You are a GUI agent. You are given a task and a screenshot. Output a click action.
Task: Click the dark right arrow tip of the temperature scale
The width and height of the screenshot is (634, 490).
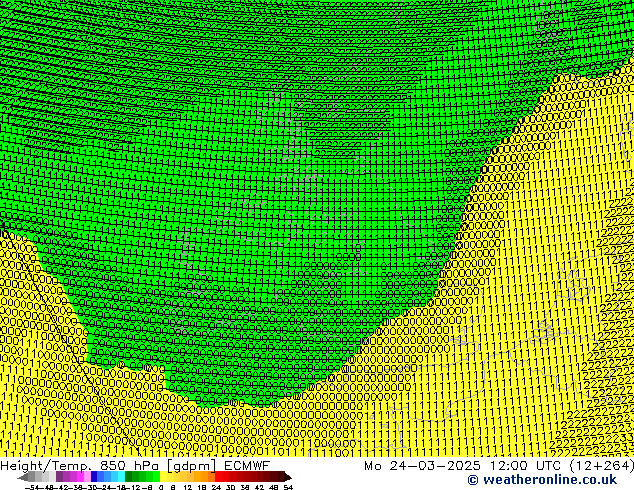(288, 478)
